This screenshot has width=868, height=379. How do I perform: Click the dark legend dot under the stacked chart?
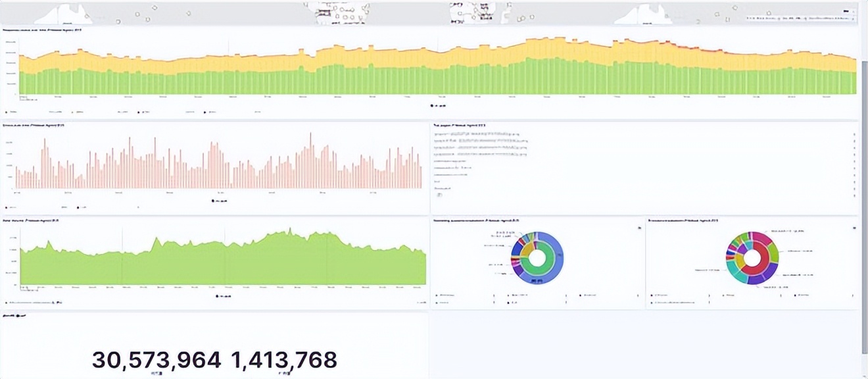point(432,105)
